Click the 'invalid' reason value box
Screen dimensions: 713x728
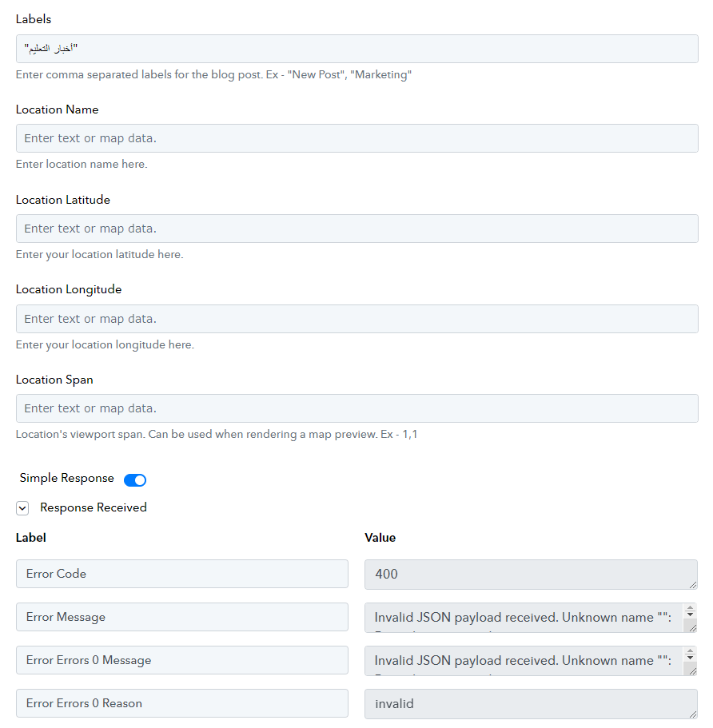[531, 704]
